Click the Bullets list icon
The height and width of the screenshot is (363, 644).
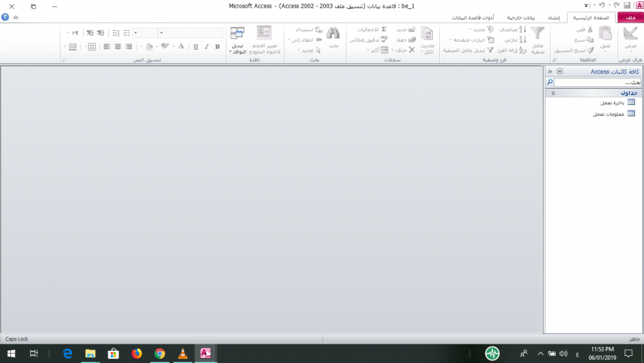pyautogui.click(x=126, y=33)
